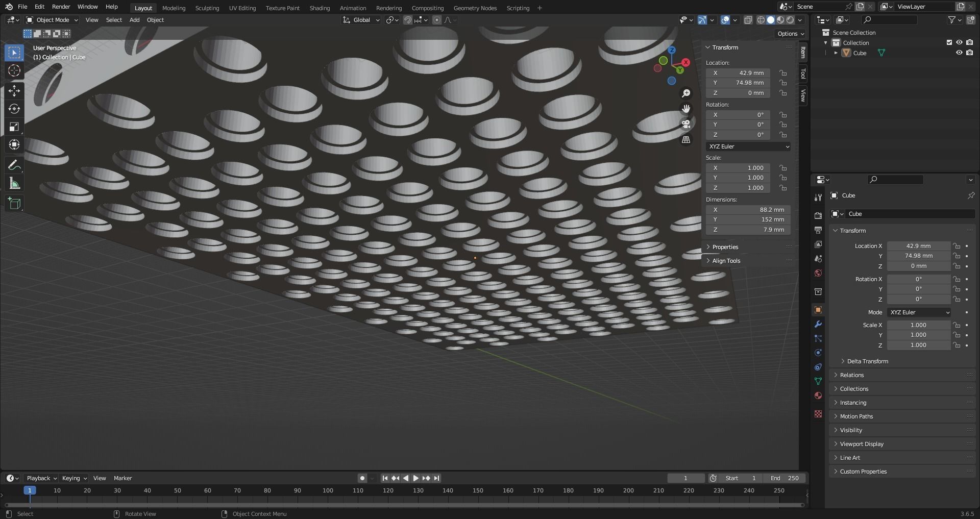
Task: Open the Edit menu
Action: (x=39, y=7)
